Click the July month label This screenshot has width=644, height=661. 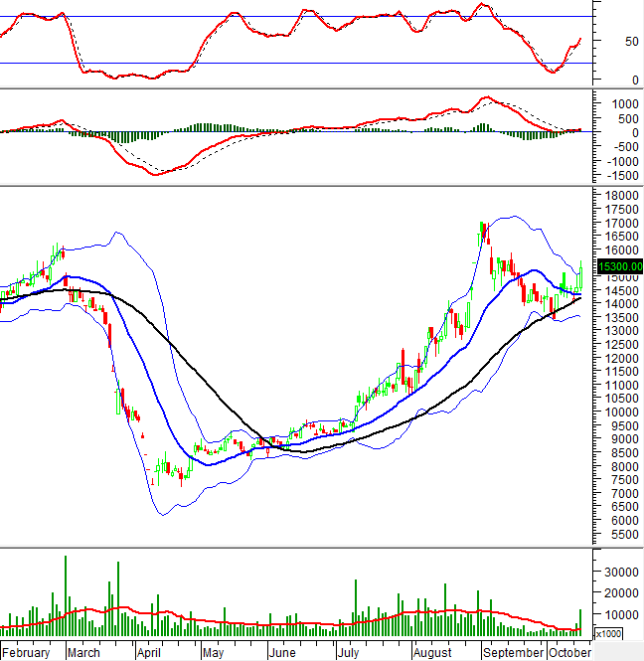click(x=348, y=653)
